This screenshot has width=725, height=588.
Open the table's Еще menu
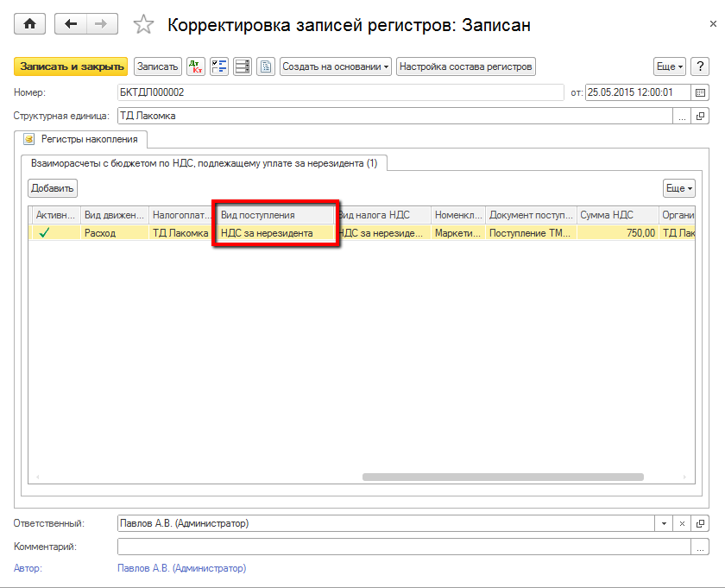click(x=678, y=188)
